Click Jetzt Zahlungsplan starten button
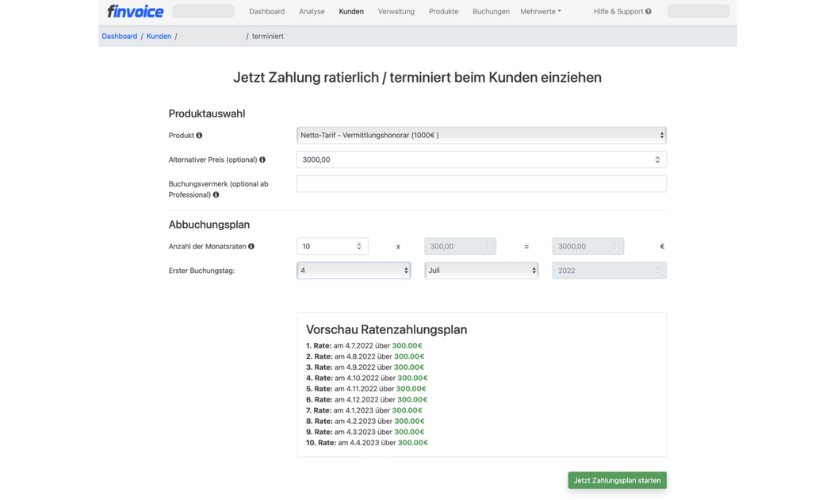Viewport: 836px width, 500px height. coord(617,480)
